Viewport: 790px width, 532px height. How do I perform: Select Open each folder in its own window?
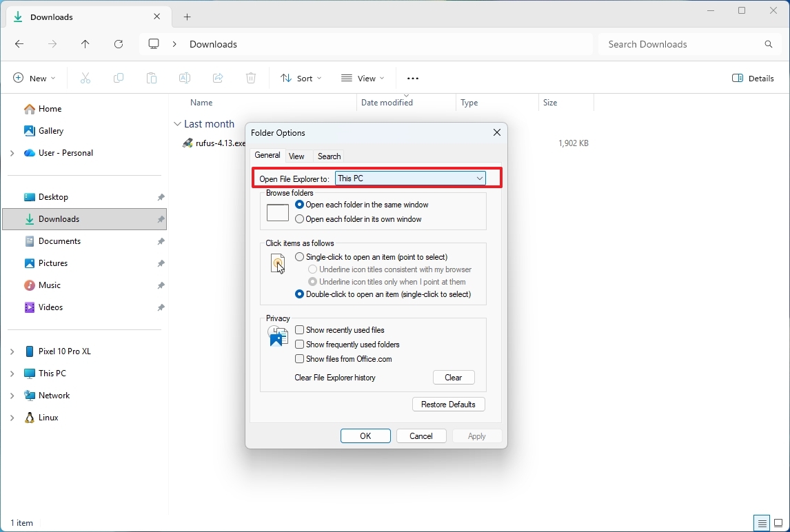(x=300, y=219)
